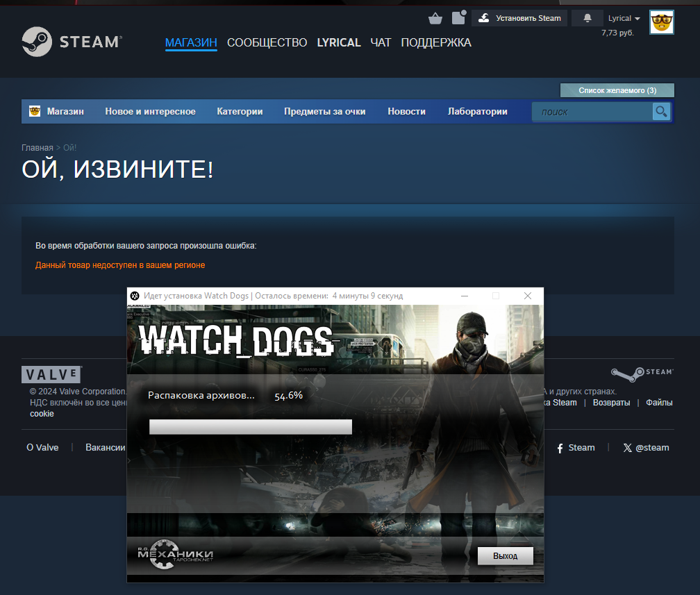Close the Watch Dogs installer window

point(528,296)
